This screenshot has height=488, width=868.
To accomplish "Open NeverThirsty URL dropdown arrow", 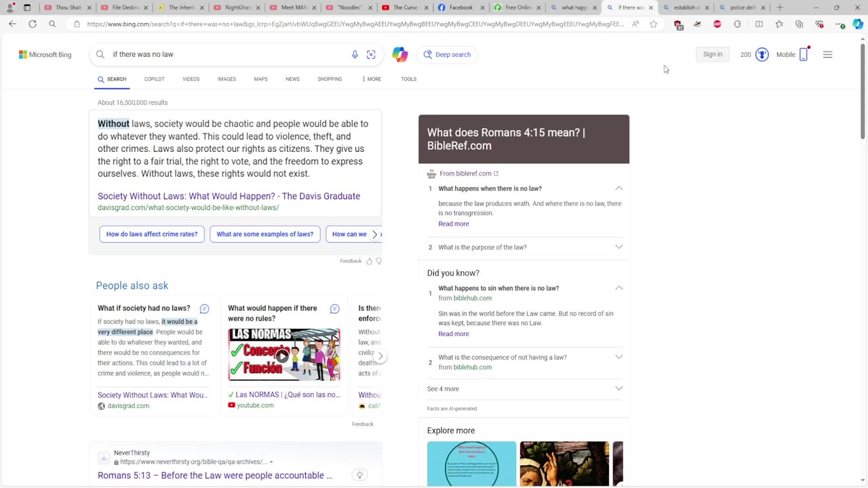I will pos(271,462).
